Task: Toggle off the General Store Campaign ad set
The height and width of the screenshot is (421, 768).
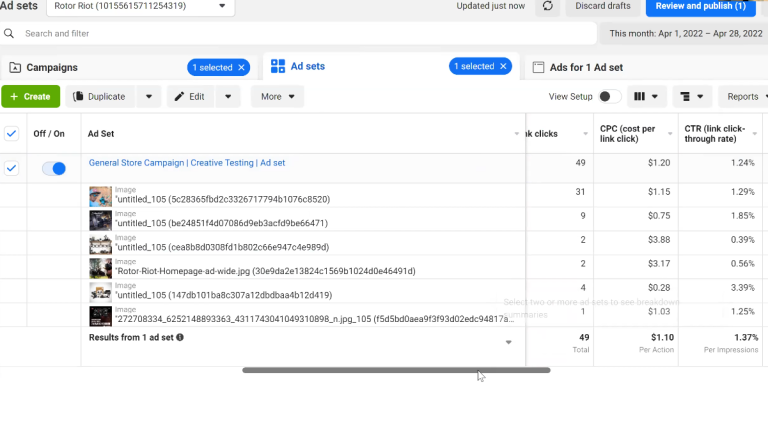Action: click(x=54, y=169)
